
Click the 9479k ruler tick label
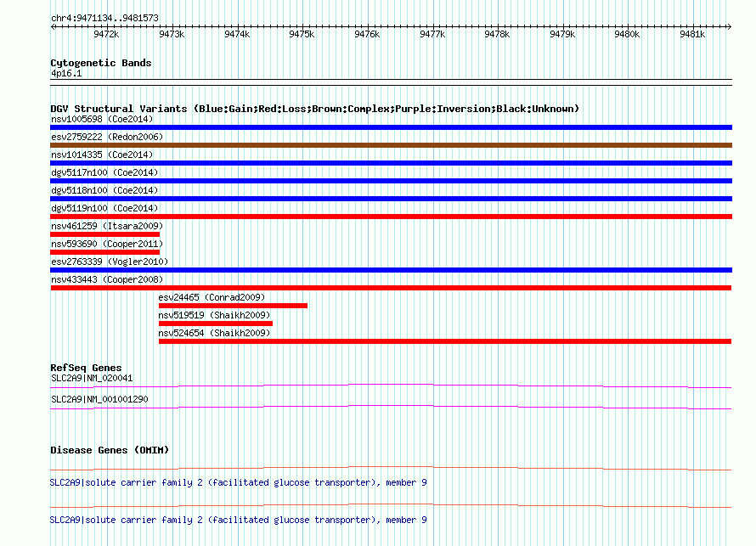pyautogui.click(x=562, y=34)
